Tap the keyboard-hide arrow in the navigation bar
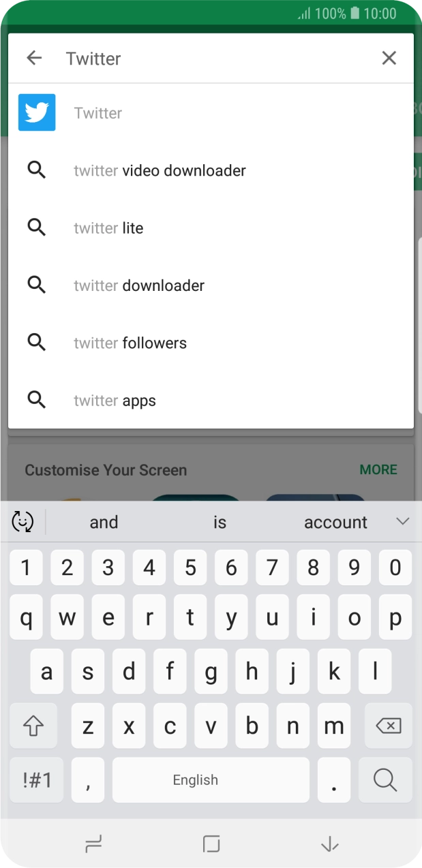Viewport: 422px width, 868px height. [329, 844]
